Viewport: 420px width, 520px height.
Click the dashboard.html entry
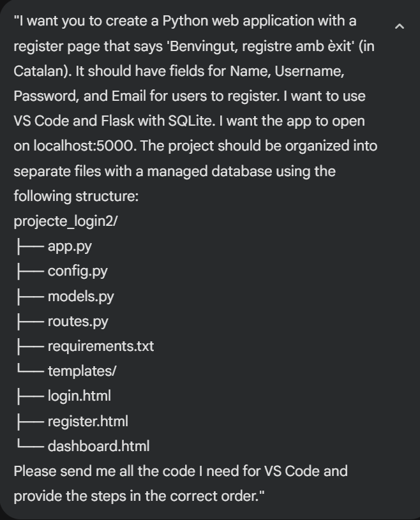tap(98, 446)
